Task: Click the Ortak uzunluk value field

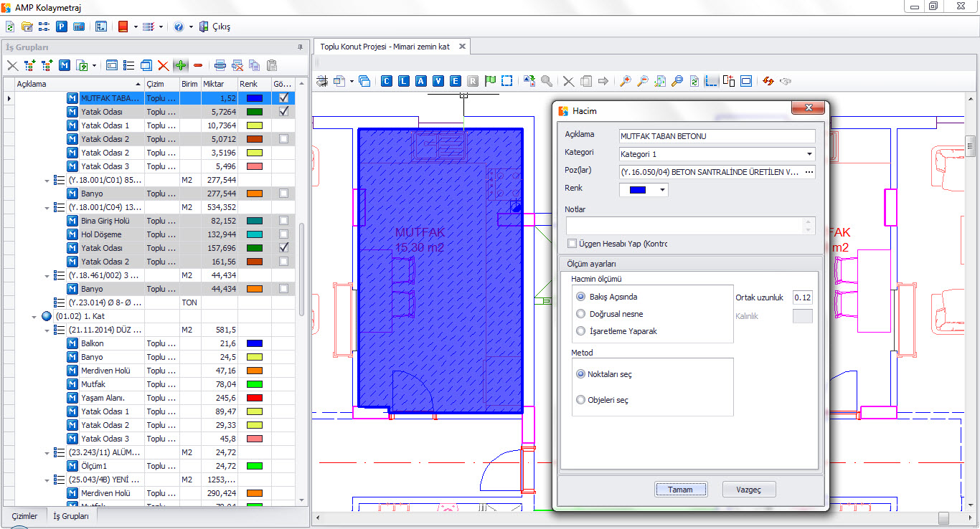Action: 802,297
